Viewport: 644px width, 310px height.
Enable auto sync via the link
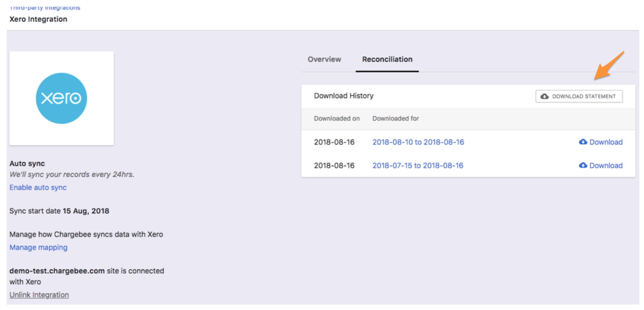tap(38, 188)
